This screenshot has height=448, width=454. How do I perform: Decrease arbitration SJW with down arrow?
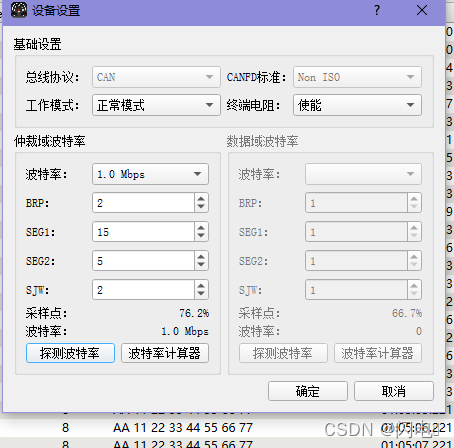point(201,294)
